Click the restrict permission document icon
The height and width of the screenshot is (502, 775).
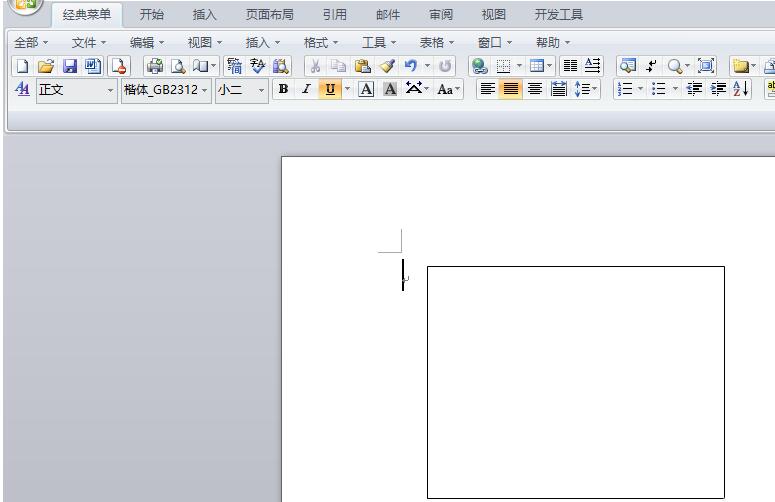pyautogui.click(x=119, y=66)
